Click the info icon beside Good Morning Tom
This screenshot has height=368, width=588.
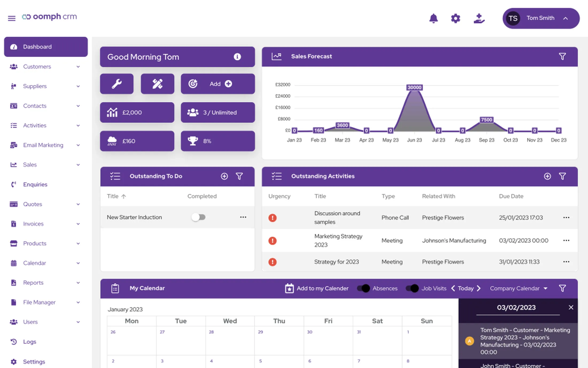[237, 57]
